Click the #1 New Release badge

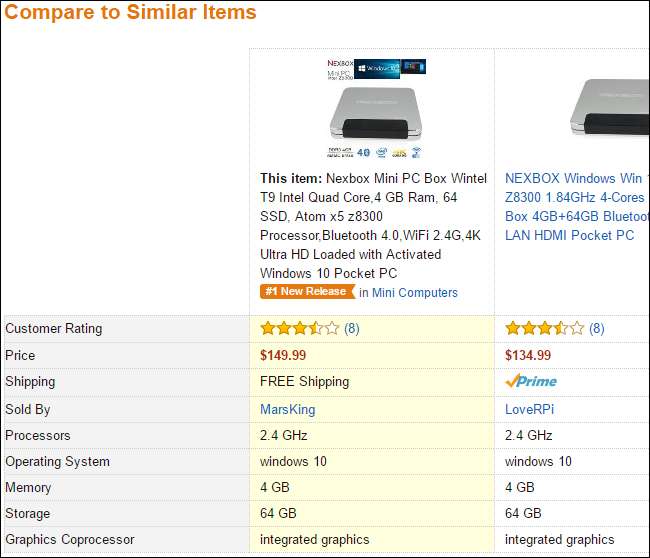pyautogui.click(x=307, y=292)
